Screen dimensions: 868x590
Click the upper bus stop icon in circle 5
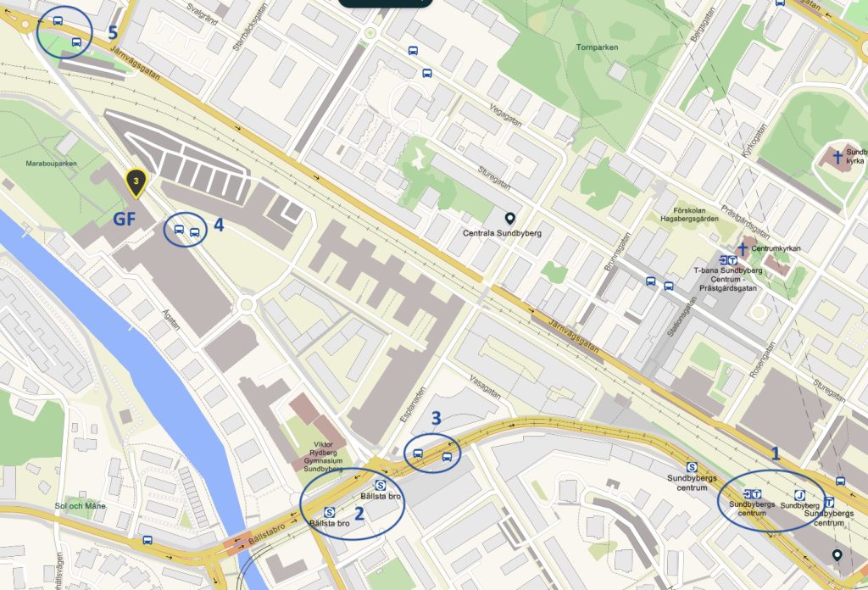coord(58,21)
